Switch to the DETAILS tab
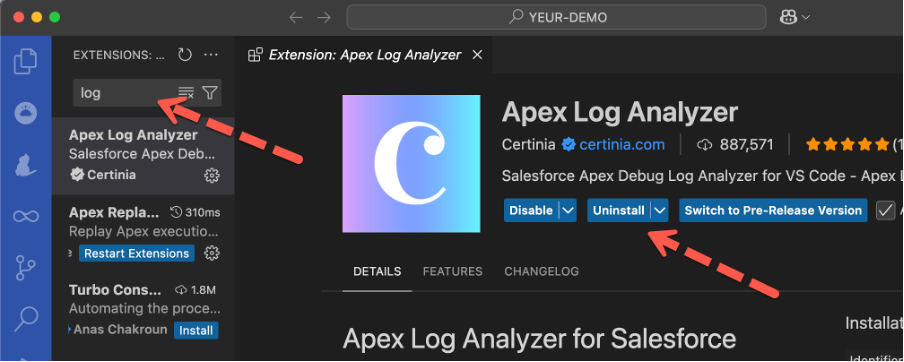 377,272
